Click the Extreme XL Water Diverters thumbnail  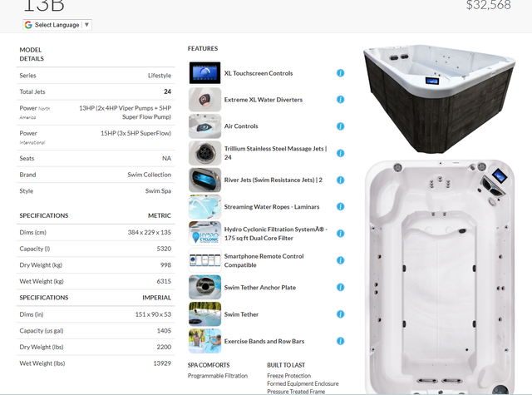pyautogui.click(x=204, y=100)
